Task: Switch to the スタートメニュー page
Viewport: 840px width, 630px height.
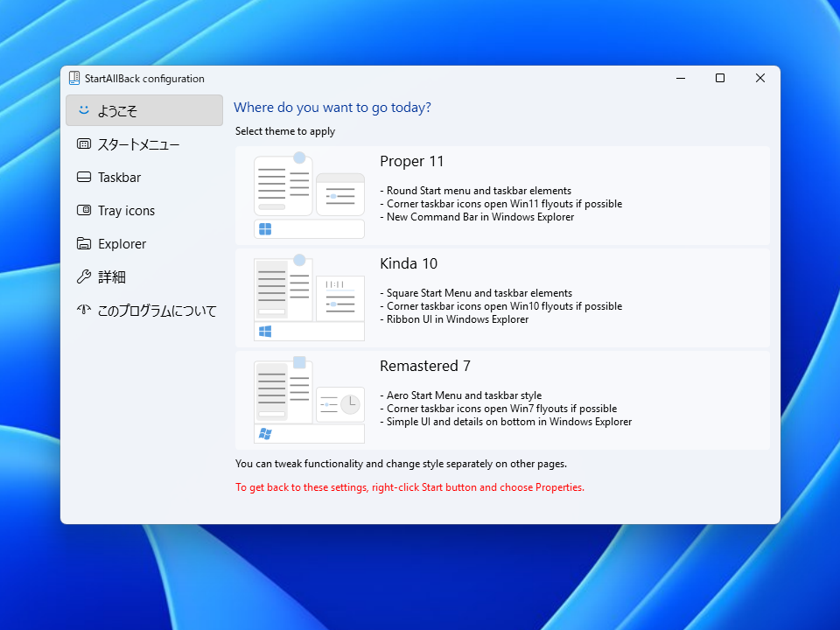Action: point(144,143)
